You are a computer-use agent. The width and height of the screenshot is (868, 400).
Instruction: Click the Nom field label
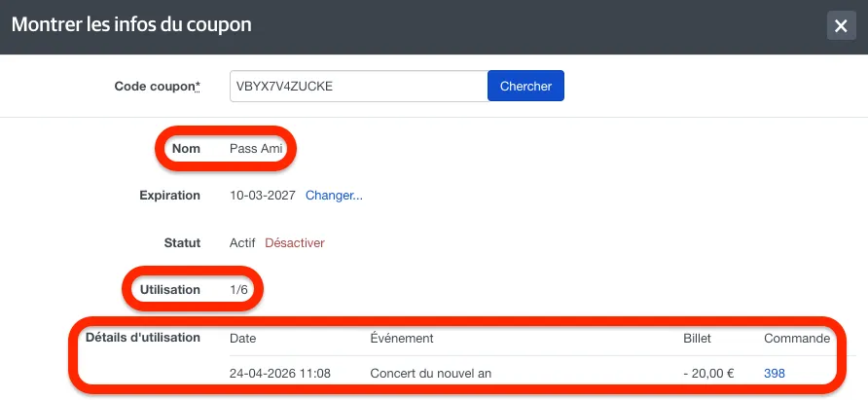pos(186,149)
